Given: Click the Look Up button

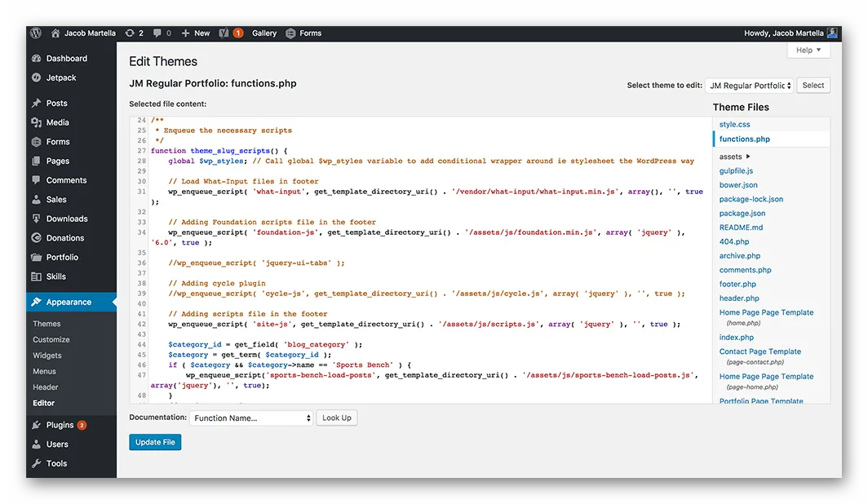Looking at the screenshot, I should (337, 418).
